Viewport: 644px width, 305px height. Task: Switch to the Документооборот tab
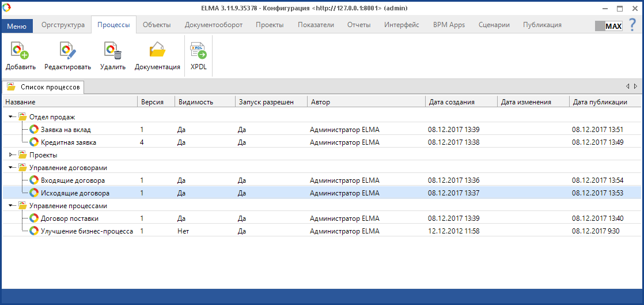[213, 25]
